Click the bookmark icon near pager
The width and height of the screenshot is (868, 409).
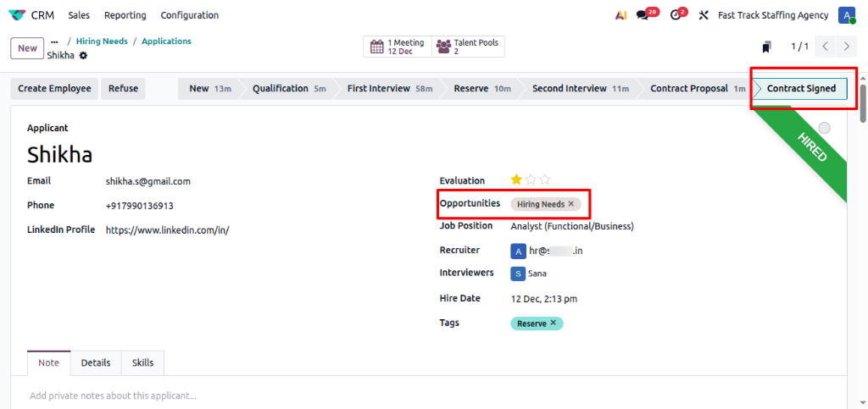coord(766,47)
